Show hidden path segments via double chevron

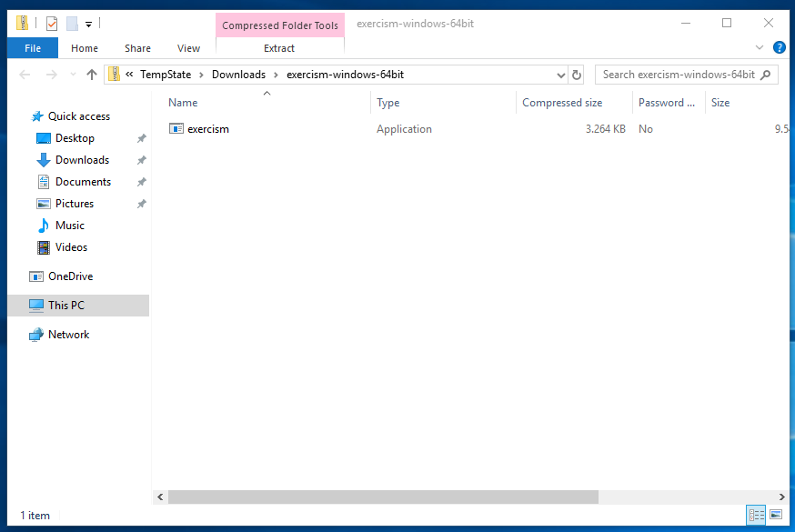pos(129,75)
